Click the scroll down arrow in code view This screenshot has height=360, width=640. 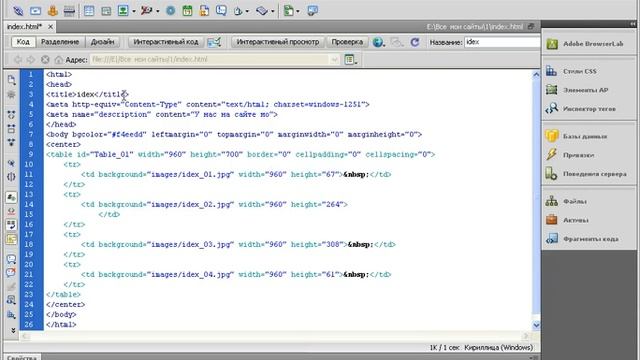(x=536, y=325)
